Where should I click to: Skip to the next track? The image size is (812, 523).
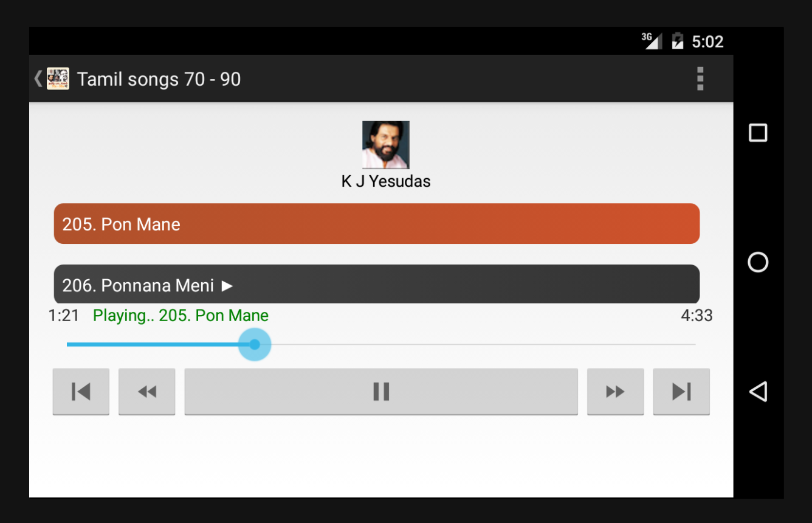[681, 392]
